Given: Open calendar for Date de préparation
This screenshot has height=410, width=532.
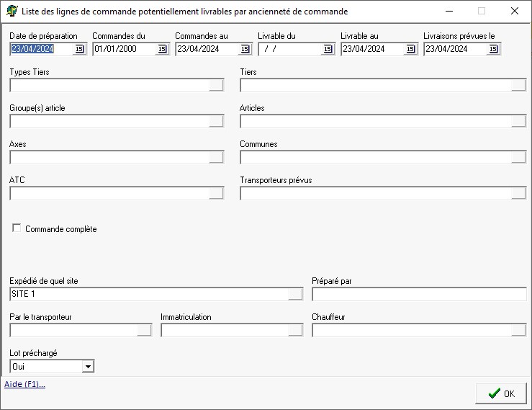Looking at the screenshot, I should pos(79,49).
